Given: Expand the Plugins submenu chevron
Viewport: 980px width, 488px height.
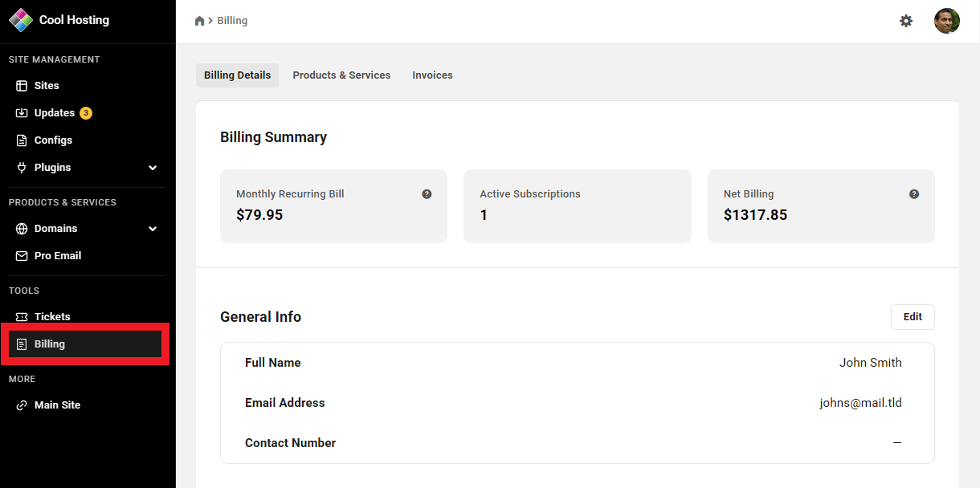Looking at the screenshot, I should click(x=153, y=168).
